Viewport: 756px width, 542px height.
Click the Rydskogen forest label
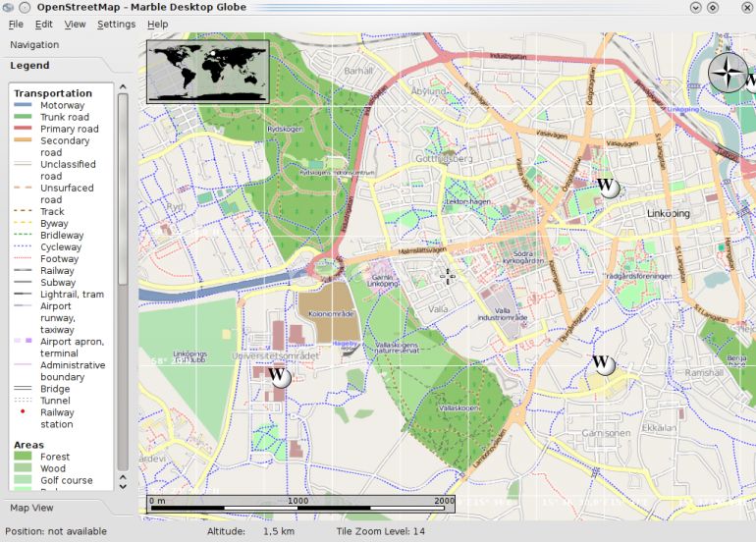[285, 129]
